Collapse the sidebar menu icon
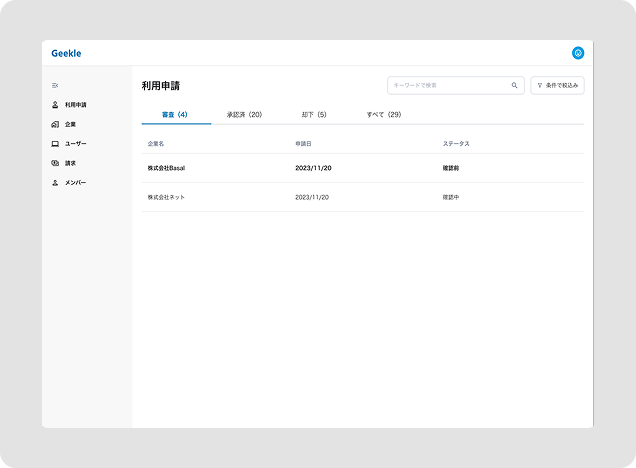 tap(55, 86)
